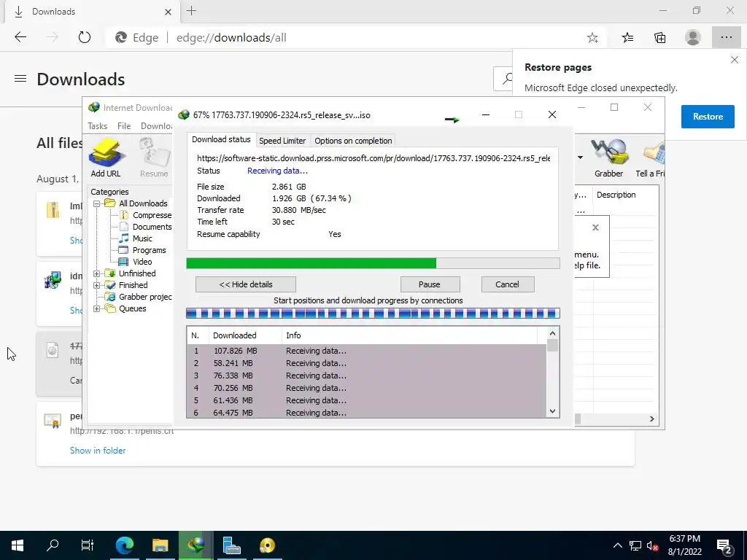This screenshot has width=747, height=560.
Task: Add this page to favorites star
Action: [592, 38]
